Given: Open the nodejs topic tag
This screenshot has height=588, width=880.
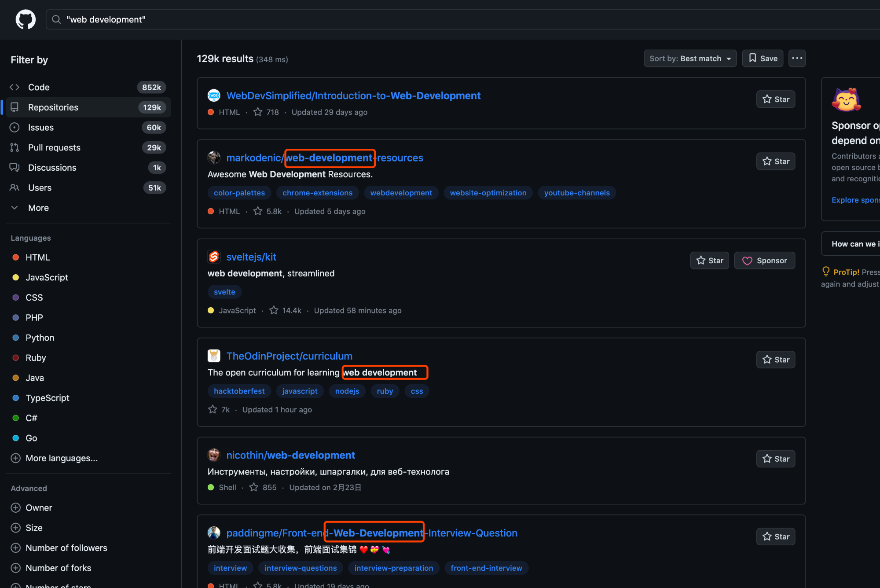Looking at the screenshot, I should 347,391.
